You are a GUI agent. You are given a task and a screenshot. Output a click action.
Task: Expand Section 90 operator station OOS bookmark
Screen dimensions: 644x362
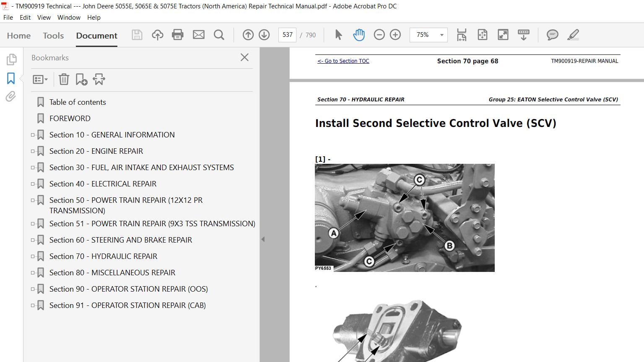pyautogui.click(x=33, y=289)
